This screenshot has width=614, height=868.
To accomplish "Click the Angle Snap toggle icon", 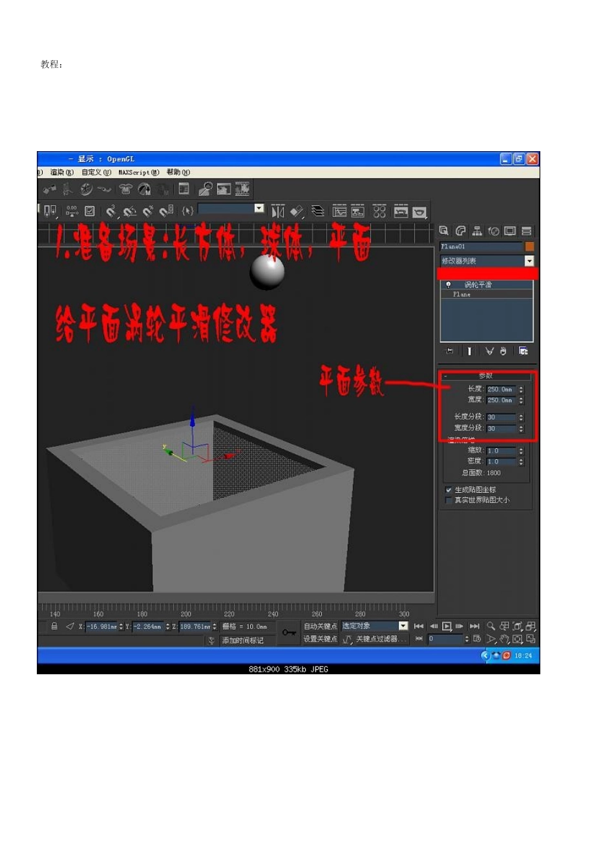I will pyautogui.click(x=129, y=211).
